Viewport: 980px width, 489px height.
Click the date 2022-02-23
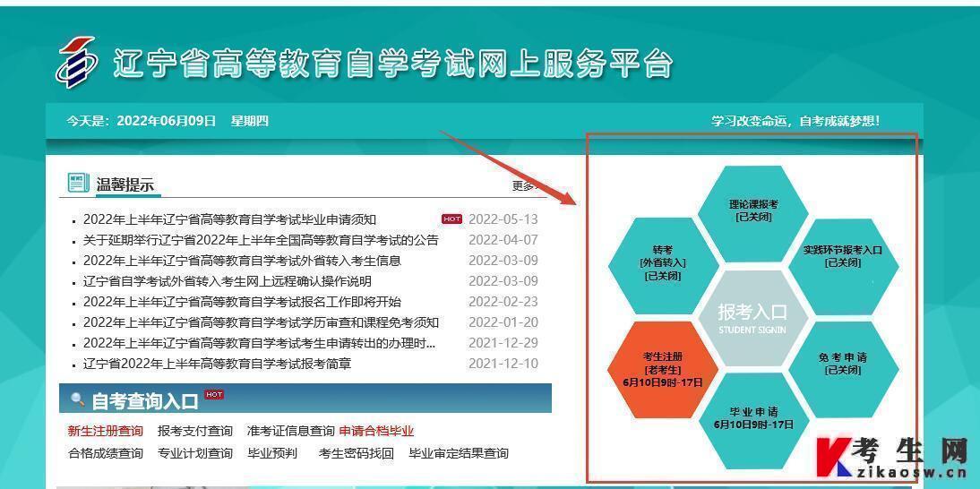(x=503, y=303)
